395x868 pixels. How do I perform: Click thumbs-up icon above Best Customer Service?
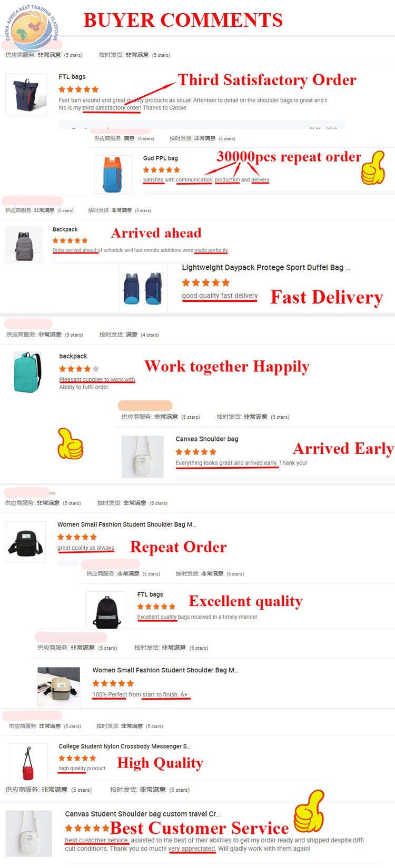[x=309, y=811]
